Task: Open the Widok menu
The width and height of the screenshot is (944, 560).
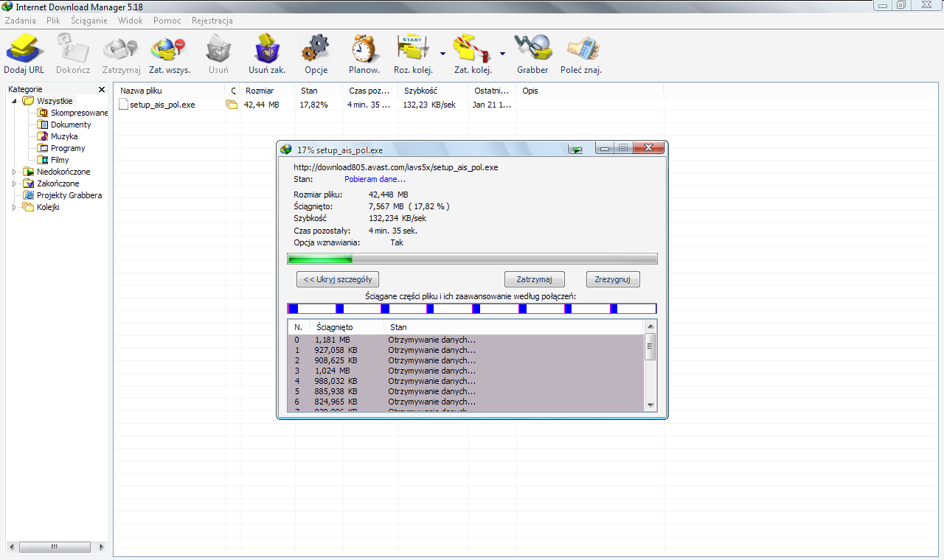Action: [131, 21]
